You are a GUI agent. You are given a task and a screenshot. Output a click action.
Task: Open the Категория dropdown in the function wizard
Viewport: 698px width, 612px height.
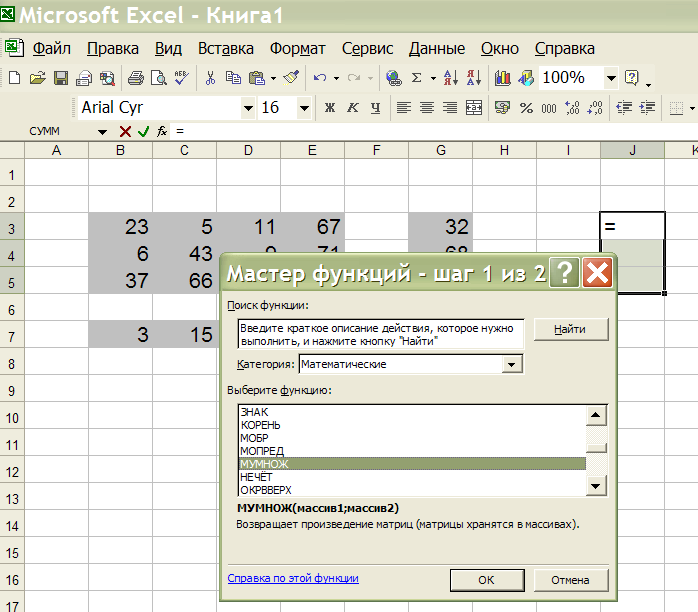point(511,365)
